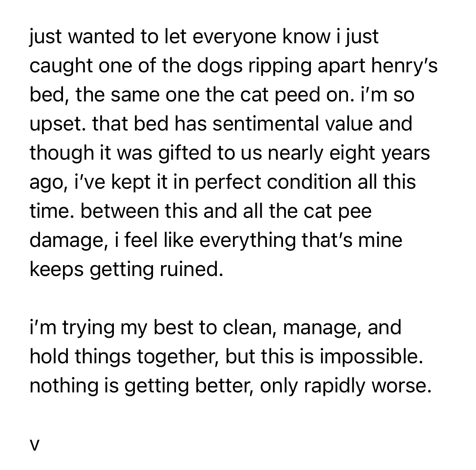Click the word "wanted" in first line
Image resolution: width=476 pixels, height=470 pixels.
[x=97, y=37]
